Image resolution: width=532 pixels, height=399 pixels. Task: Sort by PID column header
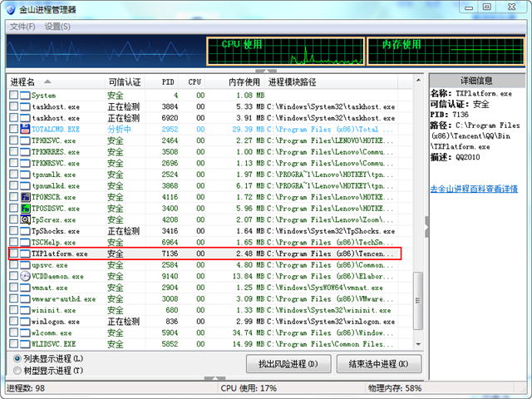point(162,81)
